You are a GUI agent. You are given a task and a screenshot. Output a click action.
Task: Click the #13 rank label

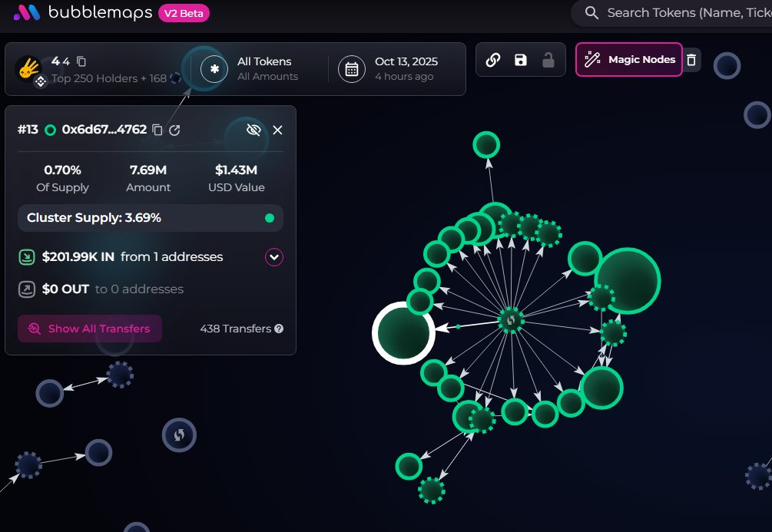[x=28, y=130]
